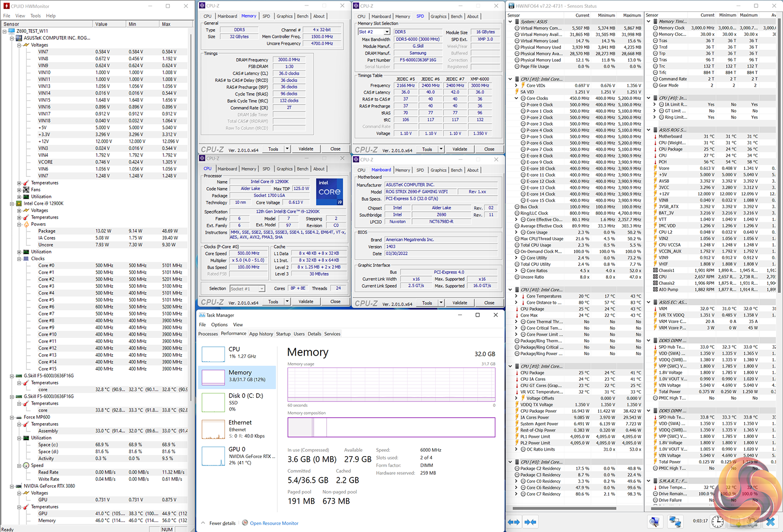Open Tools dropdown arrow in CPU-Z Mainboard window
This screenshot has height=532, width=783.
point(441,303)
